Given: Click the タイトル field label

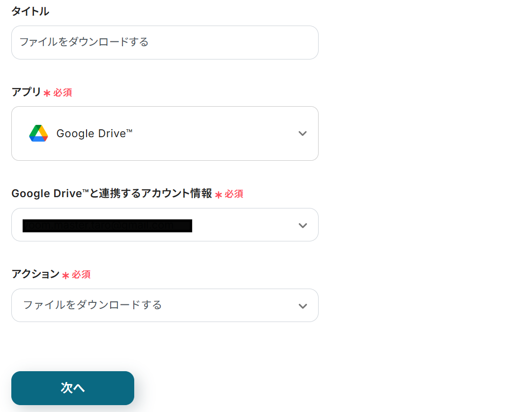Looking at the screenshot, I should [30, 11].
